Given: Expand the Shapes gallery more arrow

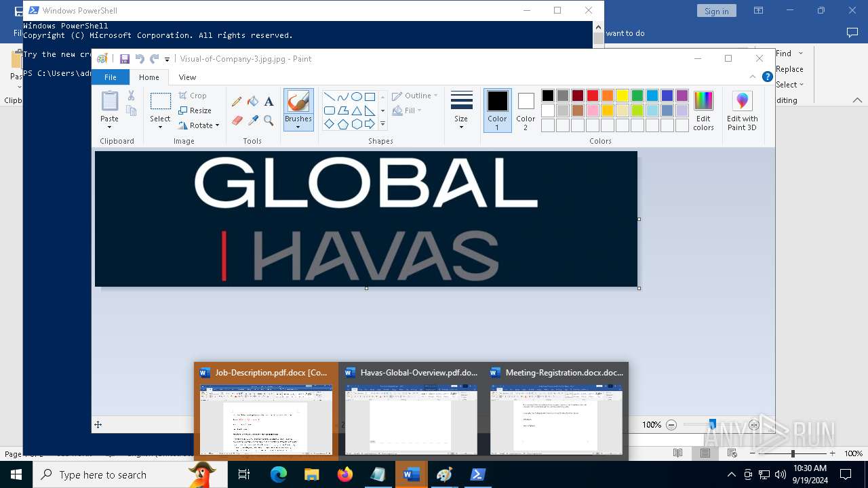Looking at the screenshot, I should coord(382,124).
